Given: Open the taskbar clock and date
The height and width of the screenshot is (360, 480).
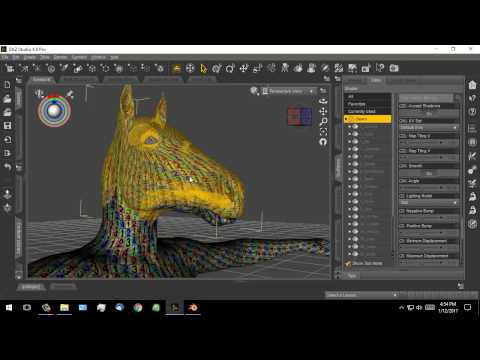Looking at the screenshot, I should tap(448, 307).
